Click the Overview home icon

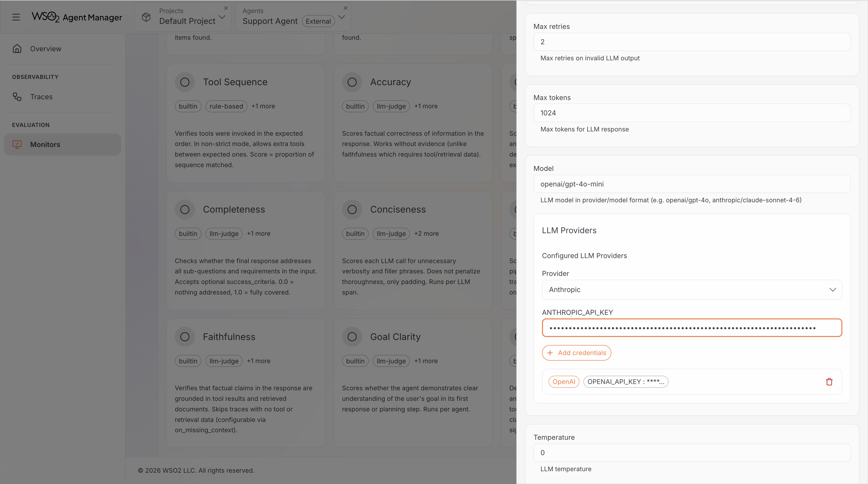(x=17, y=49)
